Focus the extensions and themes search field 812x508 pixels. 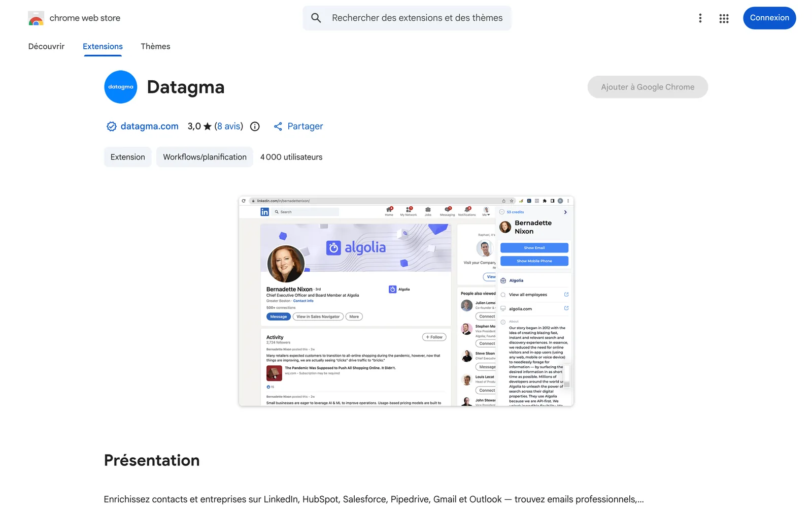[x=407, y=18]
